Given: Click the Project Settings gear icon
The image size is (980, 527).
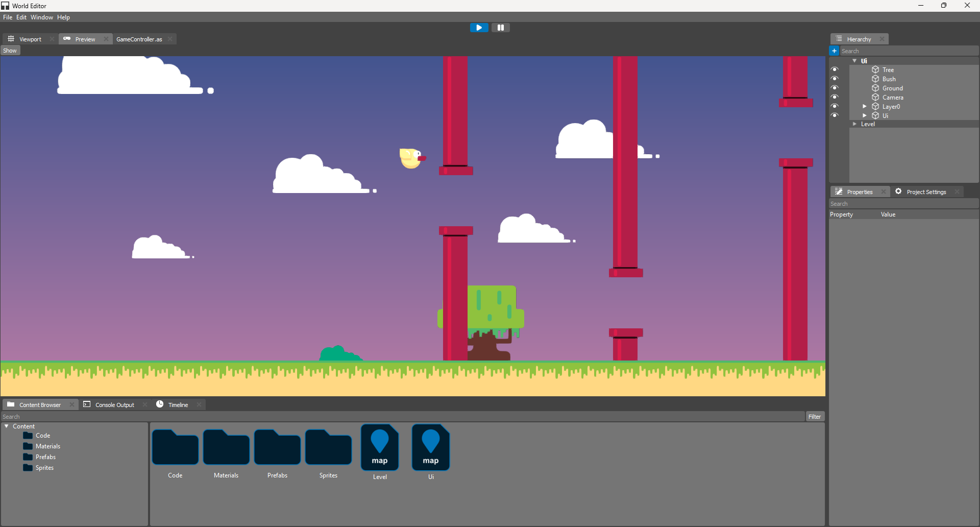Looking at the screenshot, I should click(x=898, y=191).
